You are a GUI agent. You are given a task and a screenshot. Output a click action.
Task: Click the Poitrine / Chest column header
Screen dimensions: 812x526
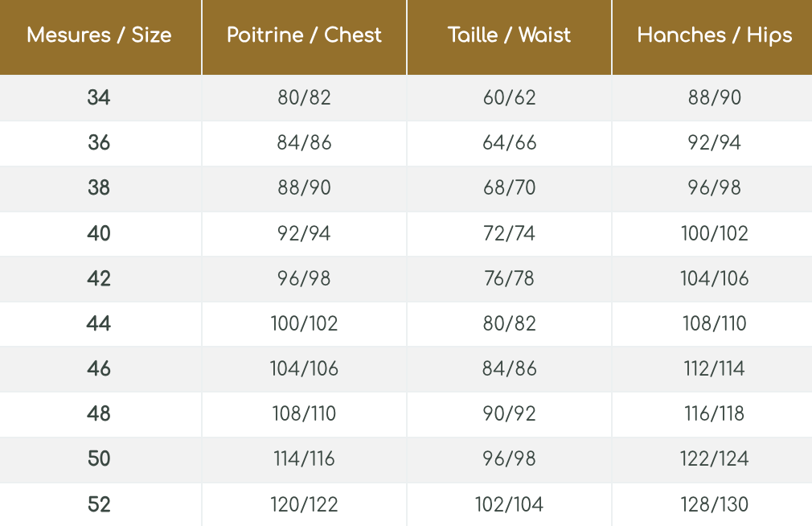[x=304, y=35]
